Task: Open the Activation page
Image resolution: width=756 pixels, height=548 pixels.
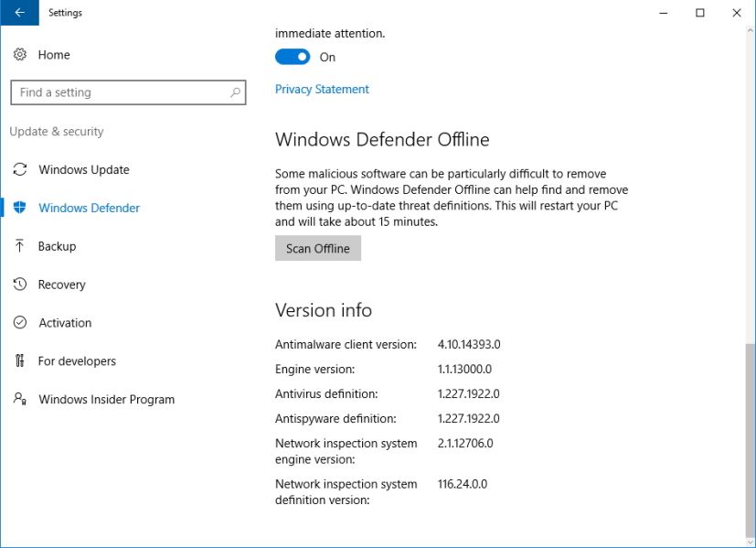Action: pyautogui.click(x=65, y=323)
